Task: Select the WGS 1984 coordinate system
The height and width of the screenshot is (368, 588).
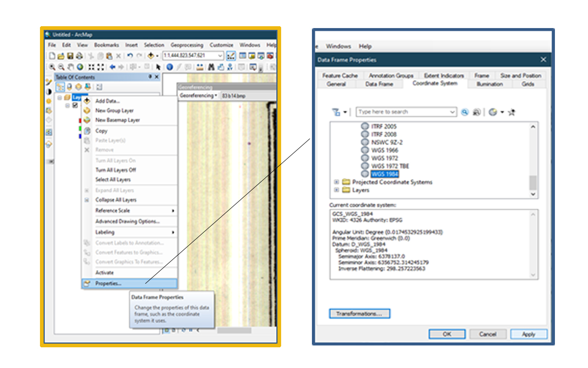Action: (x=385, y=174)
